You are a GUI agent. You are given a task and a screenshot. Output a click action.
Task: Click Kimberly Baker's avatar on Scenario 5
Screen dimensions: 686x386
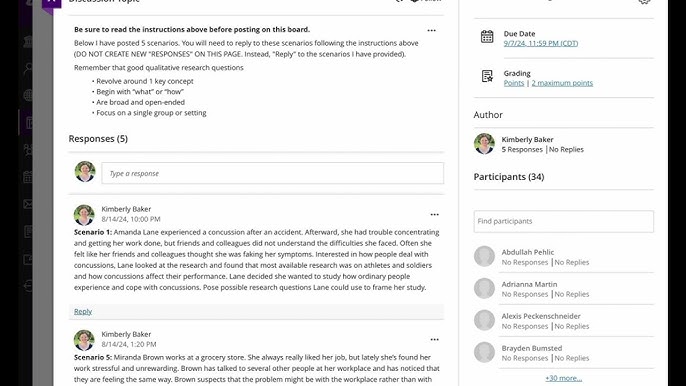tap(84, 340)
